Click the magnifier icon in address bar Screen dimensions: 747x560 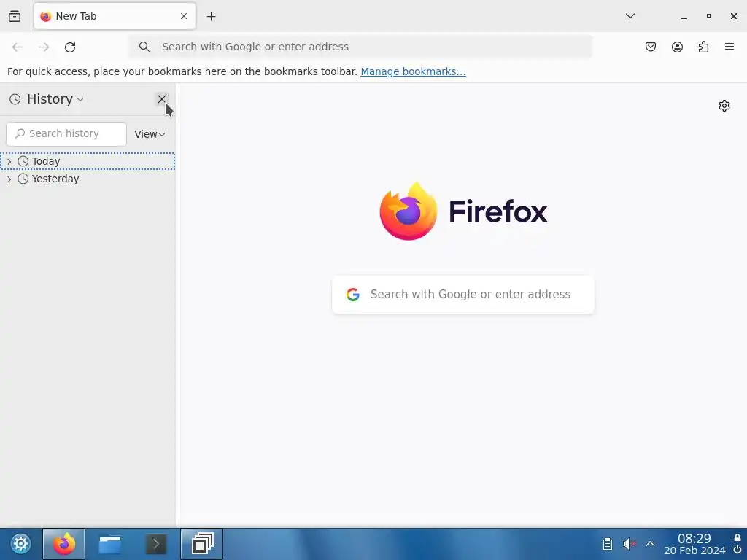point(144,47)
